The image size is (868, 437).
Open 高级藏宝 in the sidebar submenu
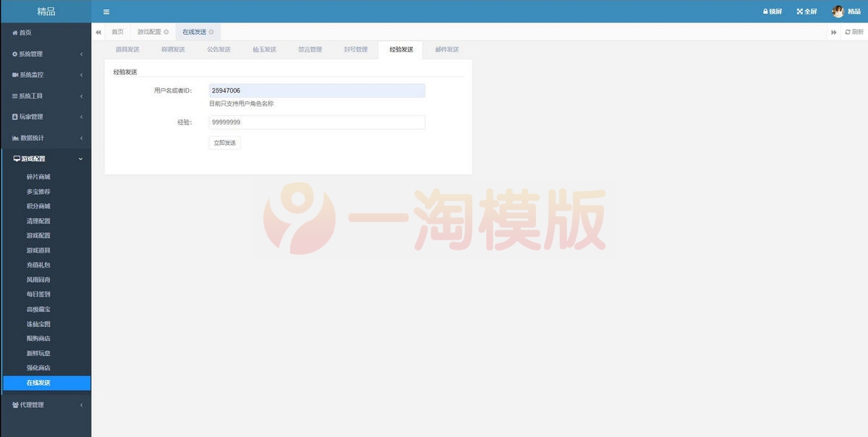(38, 309)
